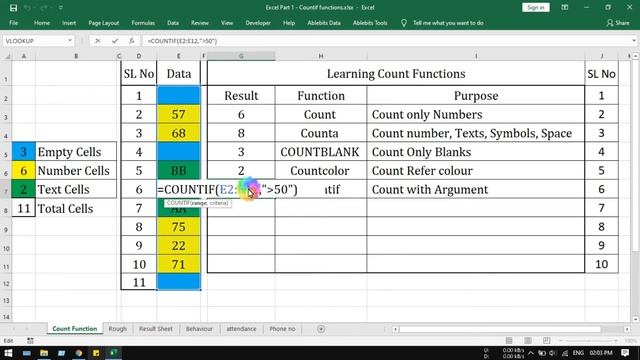Select column E header

point(178,56)
